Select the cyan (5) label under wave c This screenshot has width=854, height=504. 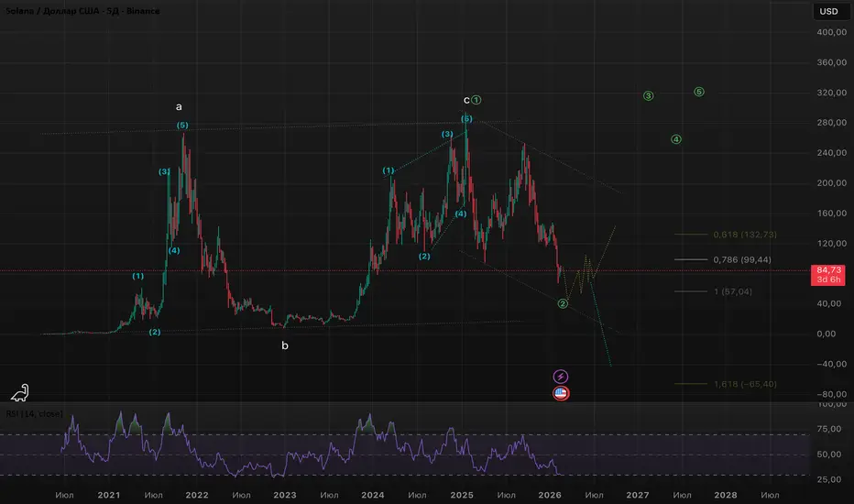point(466,119)
